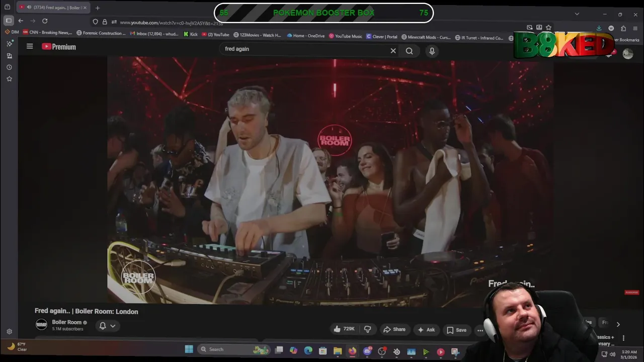The height and width of the screenshot is (362, 644).
Task: Open Microsoft Edge from the taskbar
Action: tap(308, 350)
